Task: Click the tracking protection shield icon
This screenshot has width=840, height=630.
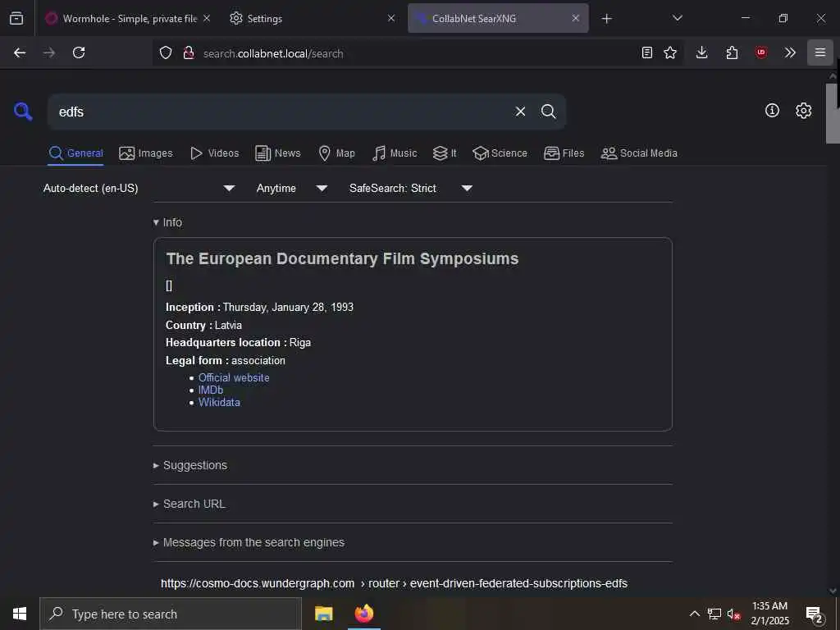Action: pyautogui.click(x=166, y=52)
